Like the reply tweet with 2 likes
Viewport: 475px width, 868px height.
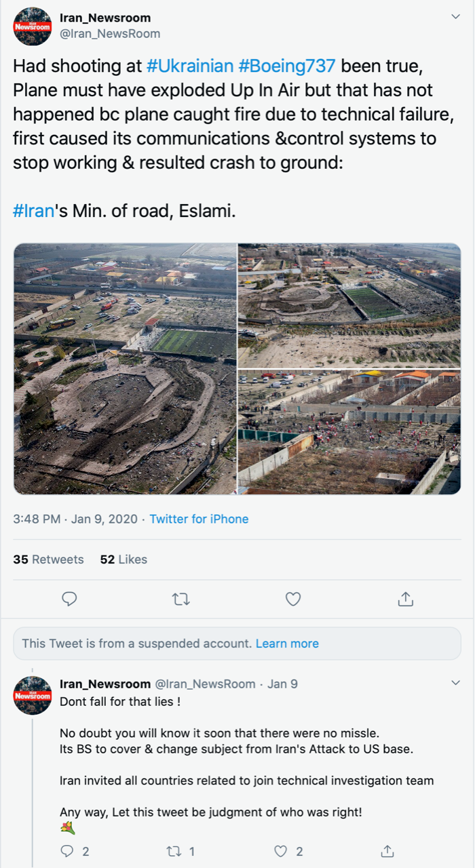tap(280, 851)
